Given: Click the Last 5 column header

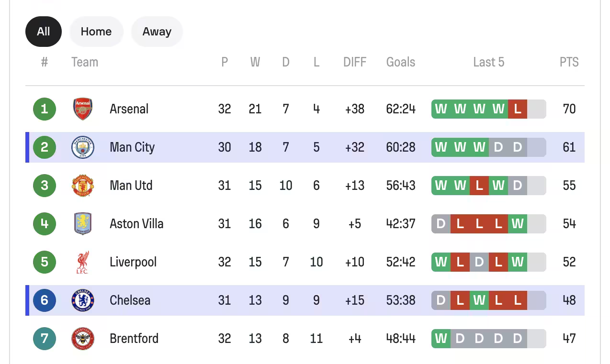Looking at the screenshot, I should (x=488, y=62).
